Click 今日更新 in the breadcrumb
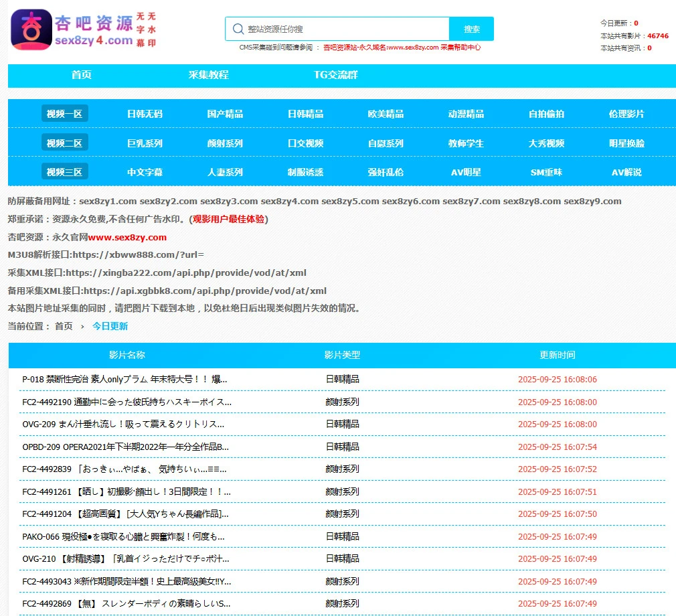This screenshot has width=676, height=616. 110,326
